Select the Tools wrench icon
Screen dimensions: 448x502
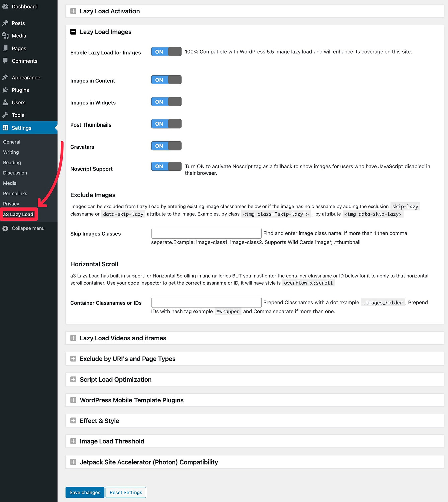point(6,115)
